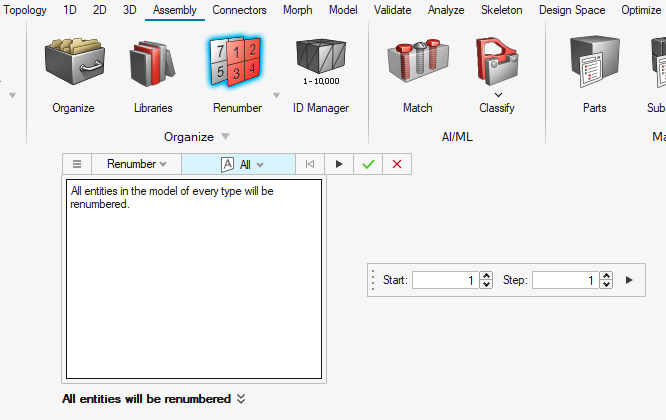Expand the left ribbon group arrow

click(x=12, y=95)
